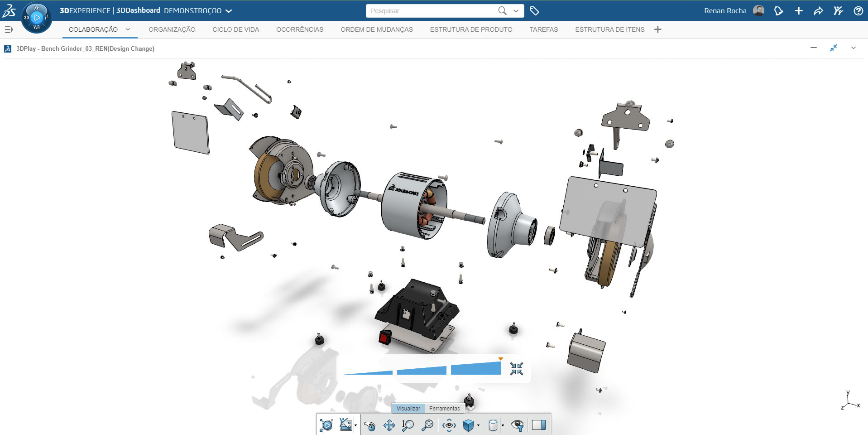
Task: Click the share arrow icon in top bar
Action: coord(818,11)
